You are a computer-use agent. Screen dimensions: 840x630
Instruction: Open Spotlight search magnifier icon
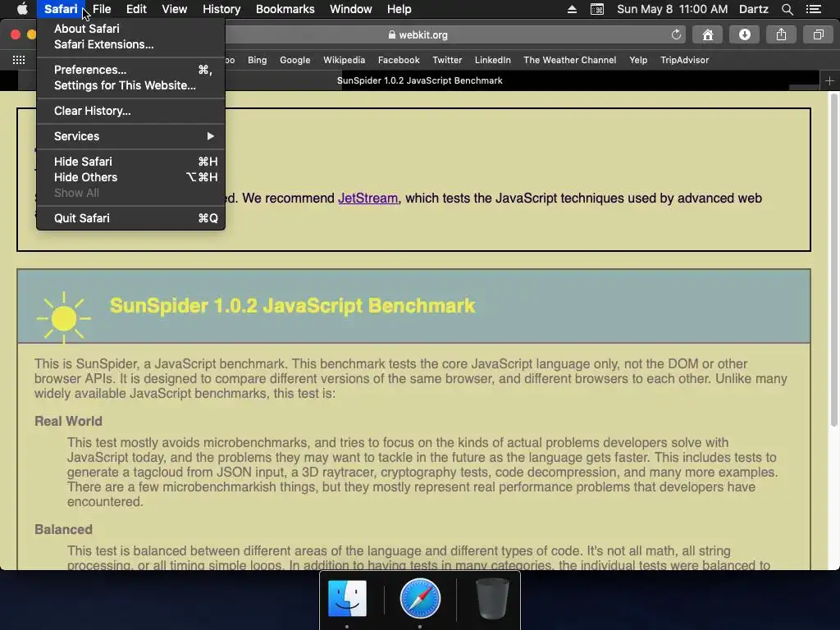pyautogui.click(x=787, y=9)
